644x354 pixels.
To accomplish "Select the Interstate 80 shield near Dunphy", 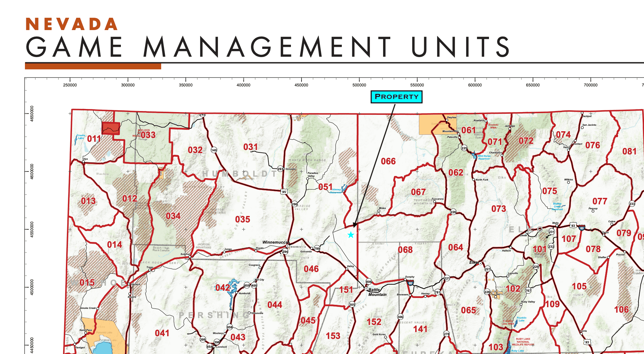I will coord(410,283).
